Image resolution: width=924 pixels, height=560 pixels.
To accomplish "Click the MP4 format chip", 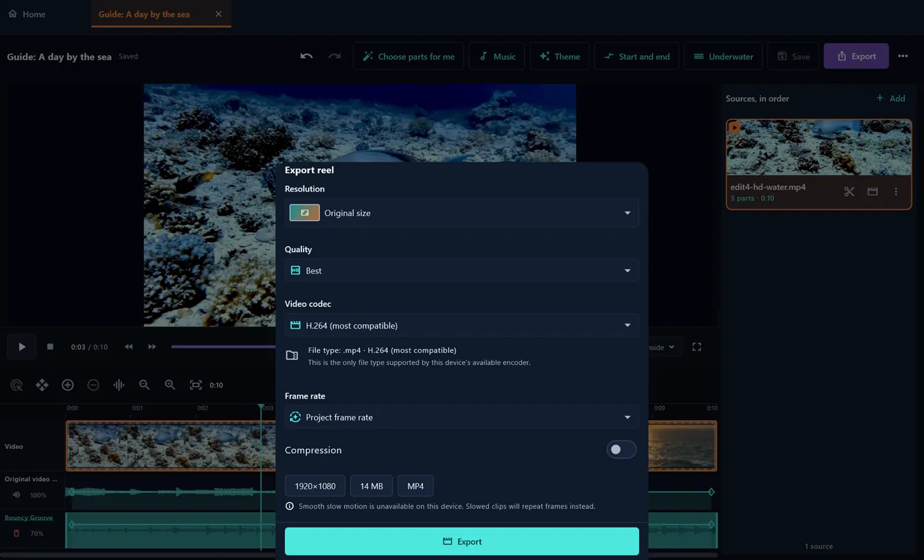I will click(x=415, y=486).
